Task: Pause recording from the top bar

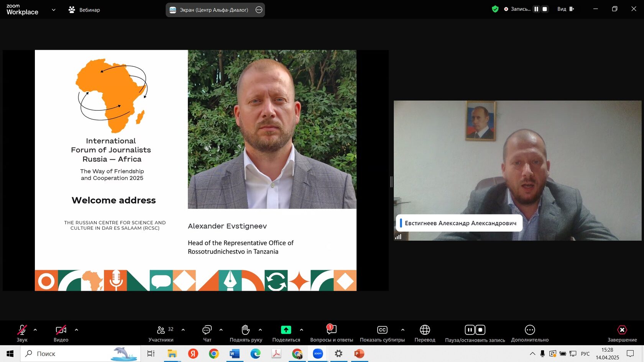Action: (x=536, y=9)
